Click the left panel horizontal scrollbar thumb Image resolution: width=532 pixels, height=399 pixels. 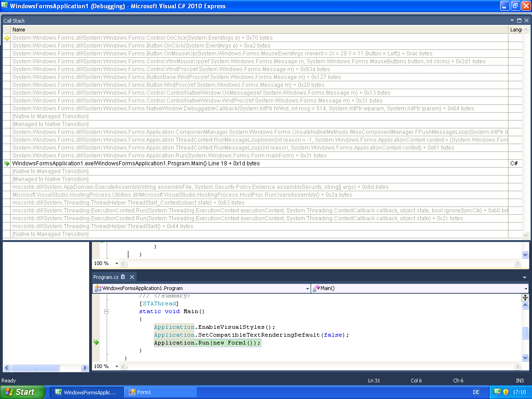(35, 368)
